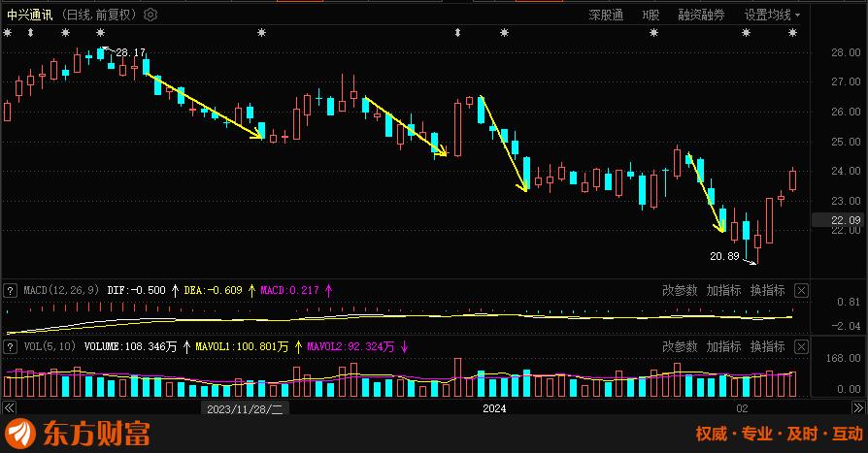Click 换指标 in VOL panel
Viewport: 868px width, 453px height.
[x=767, y=347]
